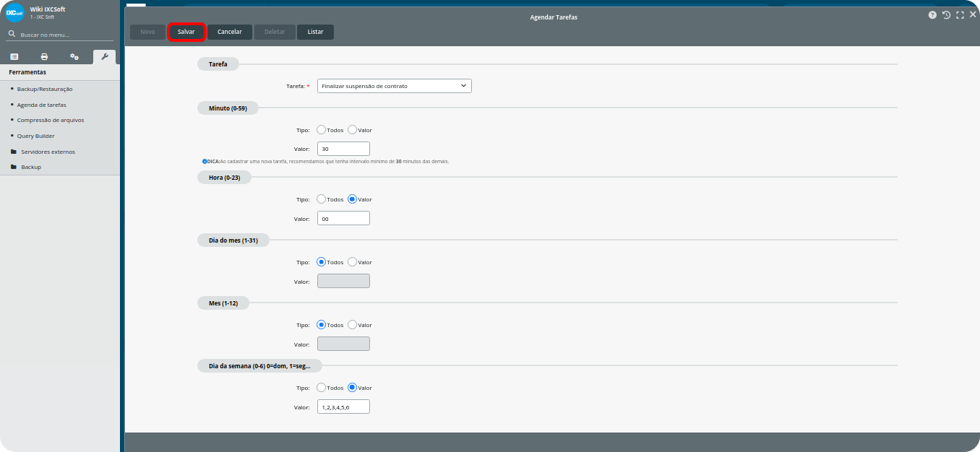The image size is (980, 452).
Task: Click the Servidores externos folder icon
Action: (14, 152)
